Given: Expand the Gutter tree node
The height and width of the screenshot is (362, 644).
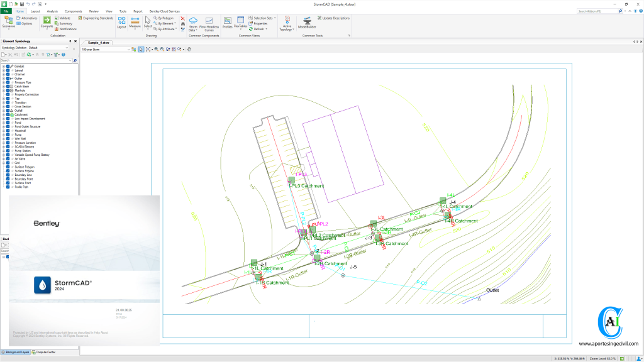Looking at the screenshot, I should [3, 79].
